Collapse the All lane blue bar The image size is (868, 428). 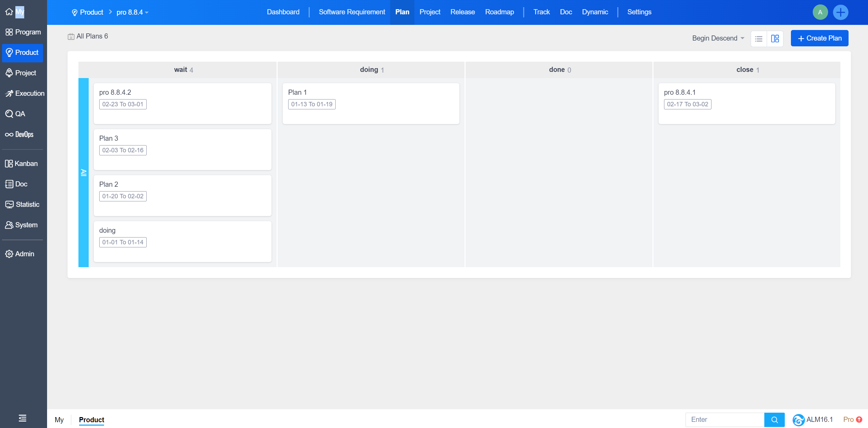[x=84, y=172]
